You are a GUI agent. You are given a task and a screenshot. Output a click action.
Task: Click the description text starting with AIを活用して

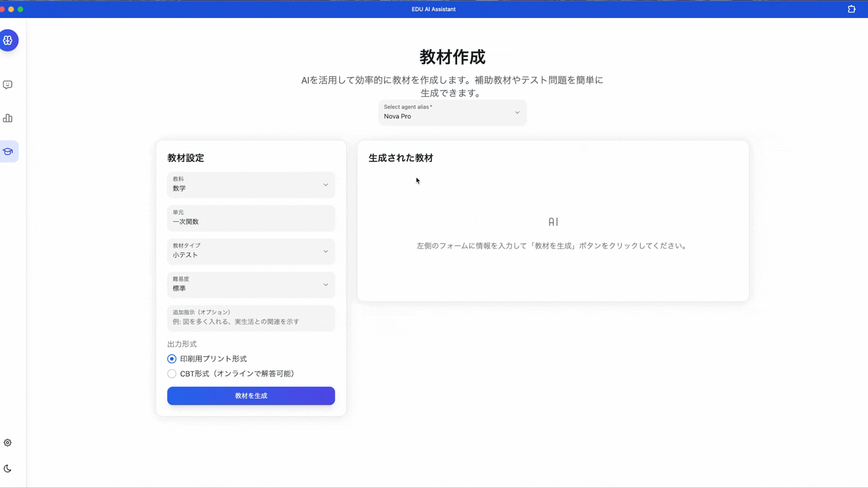[x=452, y=86]
